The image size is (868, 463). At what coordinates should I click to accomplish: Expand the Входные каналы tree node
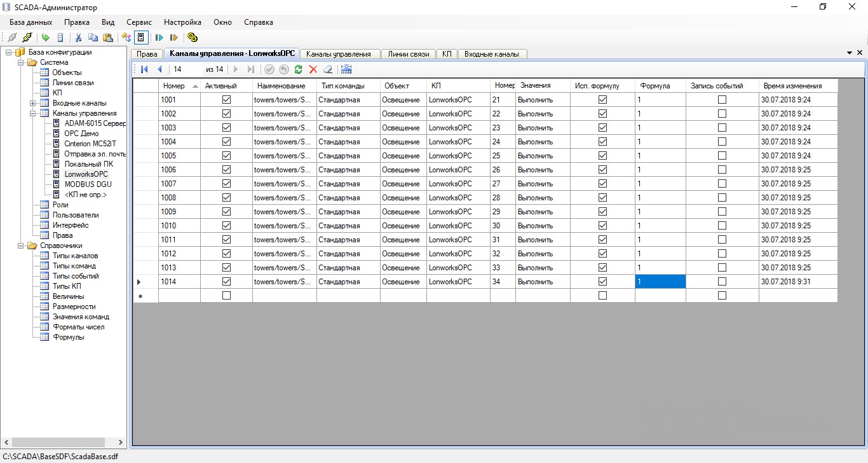(33, 103)
